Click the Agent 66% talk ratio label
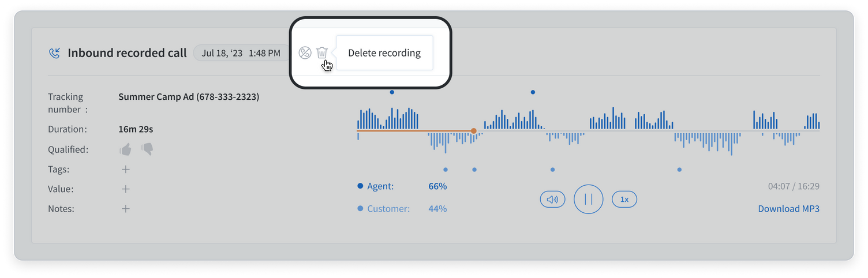This screenshot has width=868, height=278. [x=402, y=186]
